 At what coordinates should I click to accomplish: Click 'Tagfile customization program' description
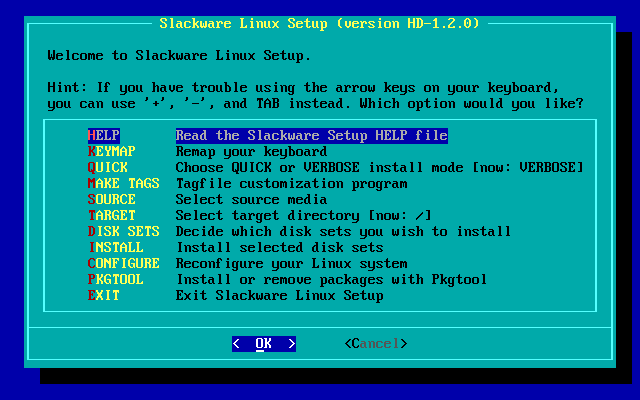291,183
